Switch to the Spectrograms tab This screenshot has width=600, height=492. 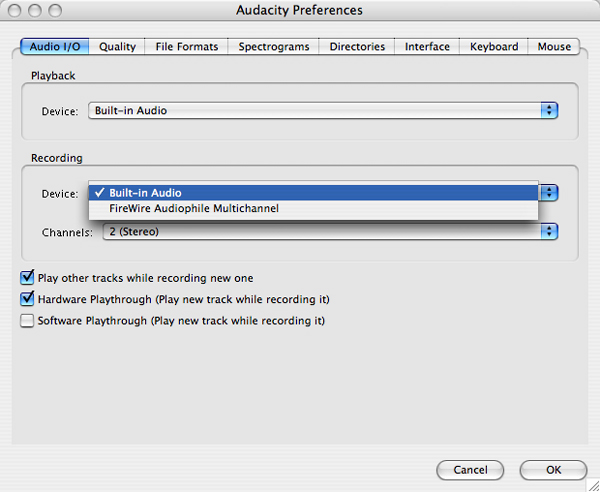click(x=274, y=47)
